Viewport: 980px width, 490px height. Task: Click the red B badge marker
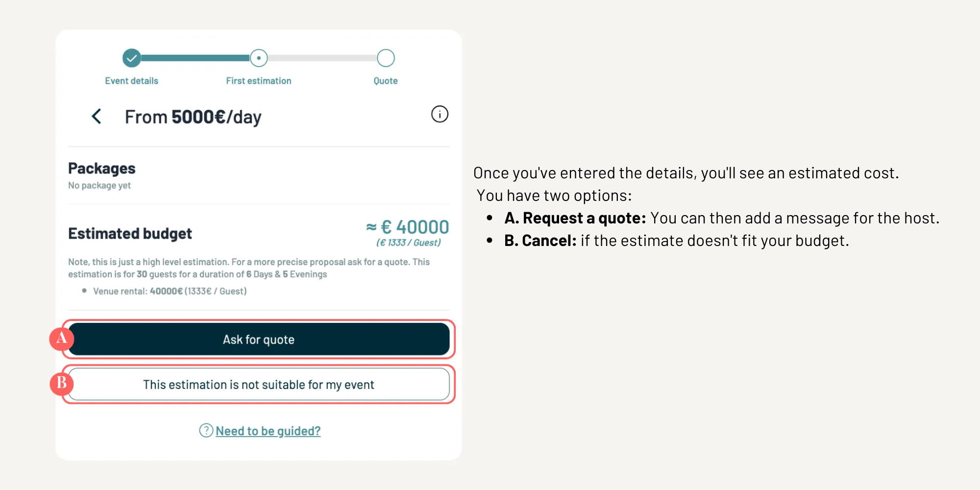(62, 383)
